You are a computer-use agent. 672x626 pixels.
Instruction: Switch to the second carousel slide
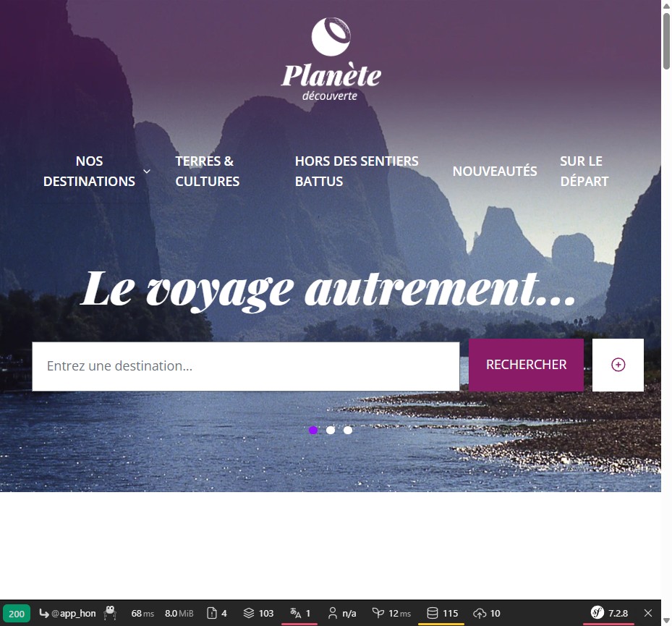331,430
